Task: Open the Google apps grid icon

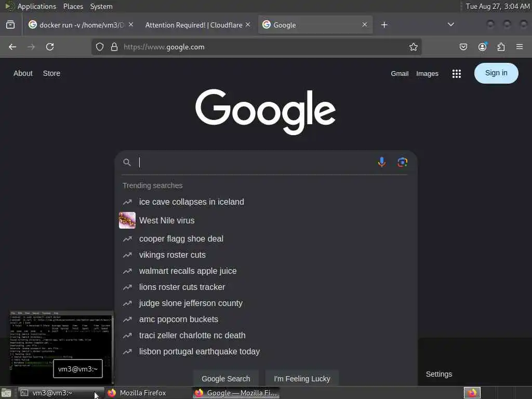Action: 457,74
